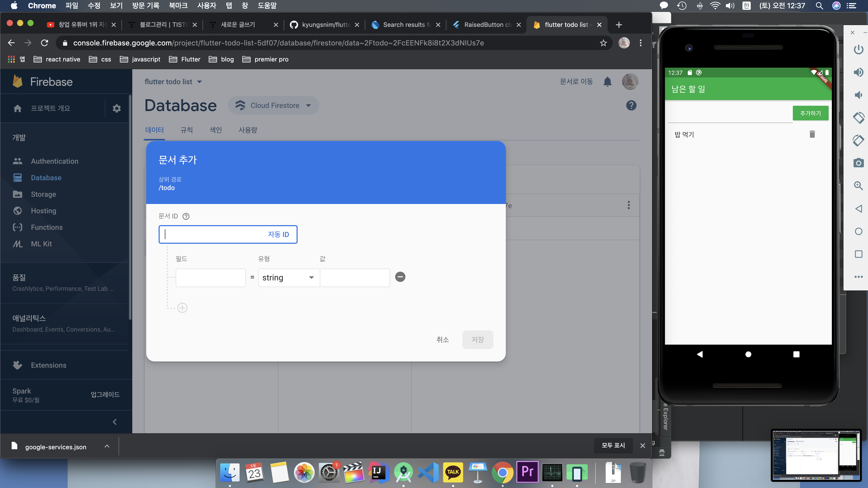Click the 추가하기 button in emulator

[x=810, y=113]
